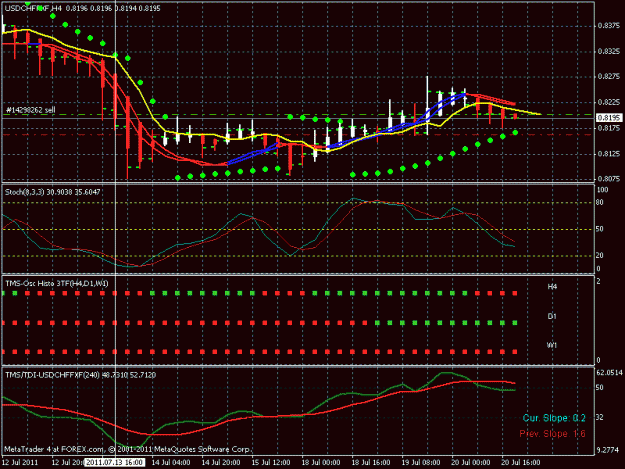Click the W1 timeframe row label
Screen dimensions: 625x469
tap(552, 345)
